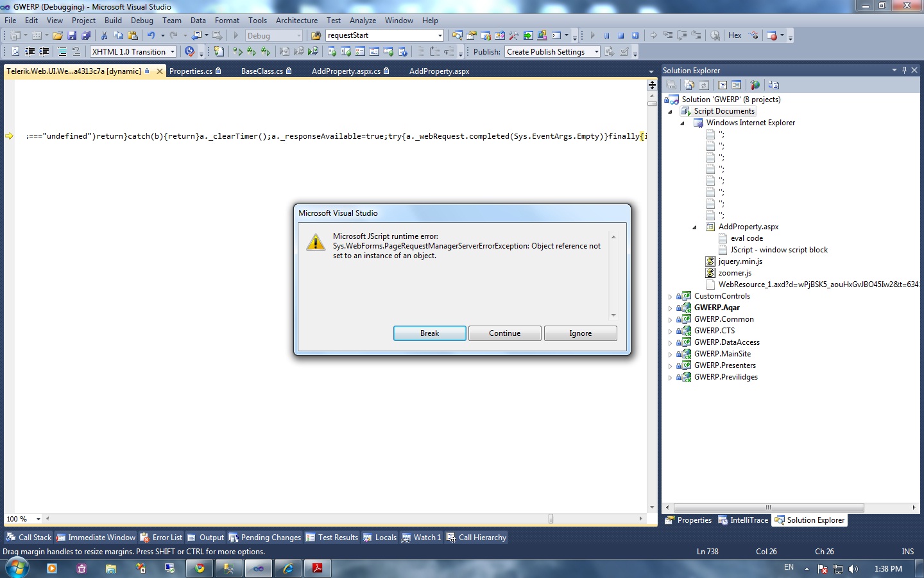Cut selection using the scissors icon
This screenshot has height=578, width=924.
point(104,36)
